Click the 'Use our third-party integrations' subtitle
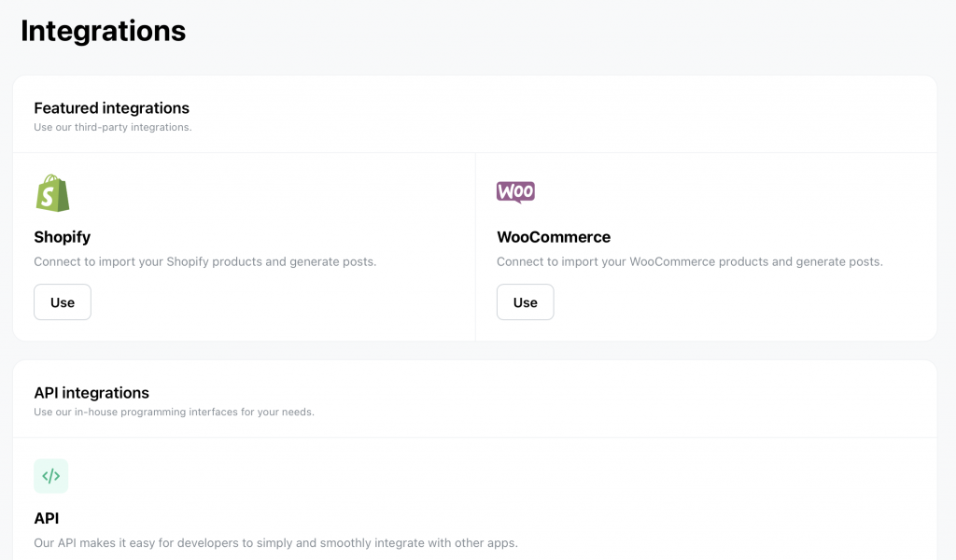 tap(113, 127)
